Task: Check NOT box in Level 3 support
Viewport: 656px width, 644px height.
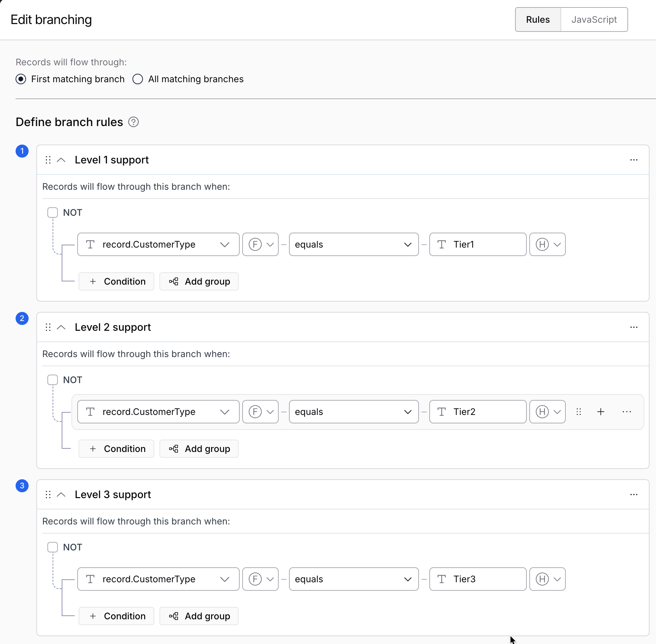Action: pyautogui.click(x=53, y=547)
